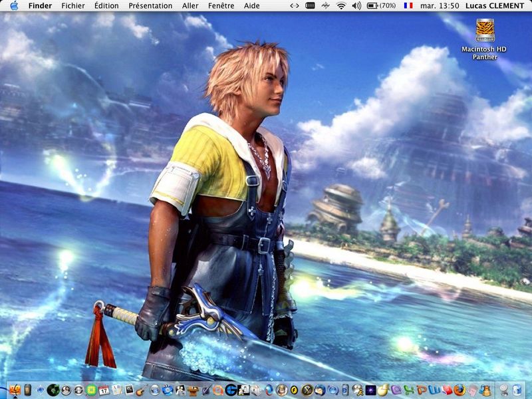Open the Édition menu
This screenshot has height=399, width=532.
106,5
